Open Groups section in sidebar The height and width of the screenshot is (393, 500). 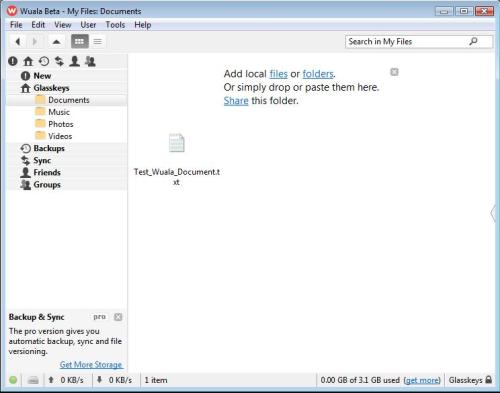[x=67, y=184]
